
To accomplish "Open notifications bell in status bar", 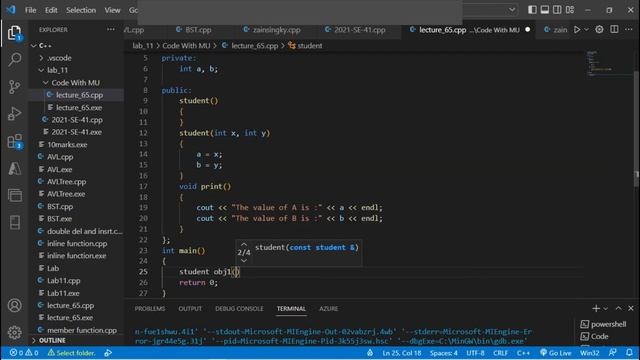I will tap(629, 353).
